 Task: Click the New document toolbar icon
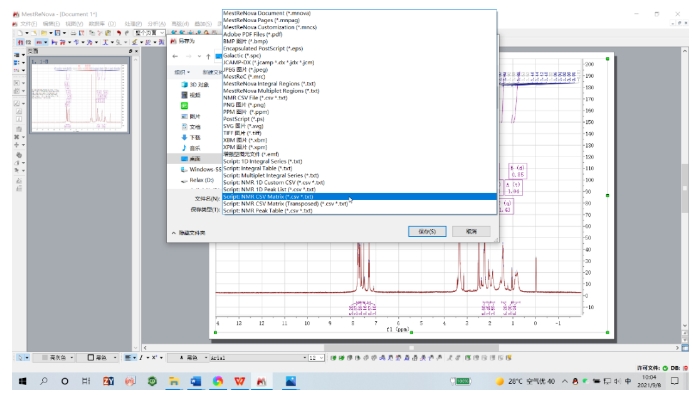coord(20,33)
